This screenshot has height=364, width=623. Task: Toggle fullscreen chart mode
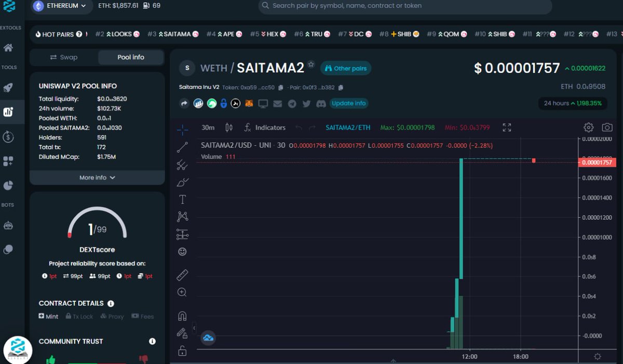pyautogui.click(x=506, y=127)
